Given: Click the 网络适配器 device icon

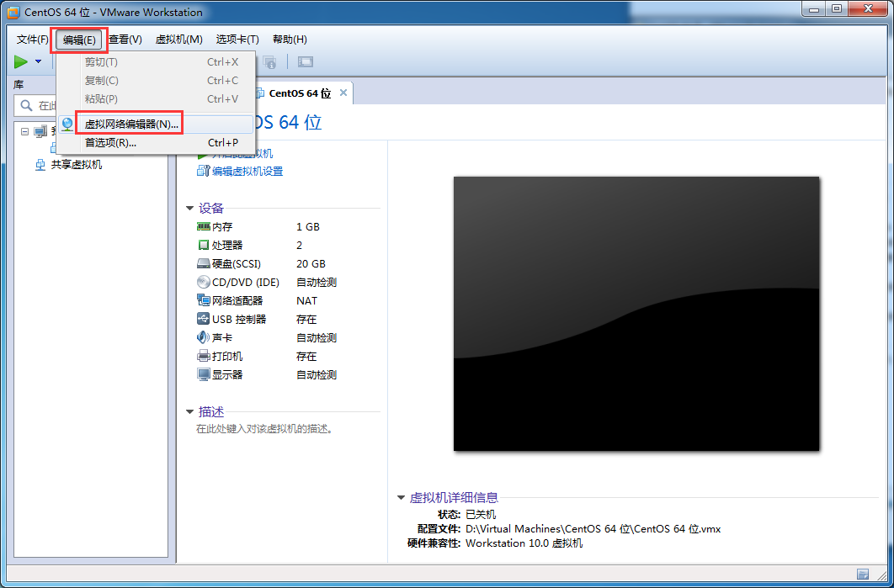Looking at the screenshot, I should tap(204, 301).
